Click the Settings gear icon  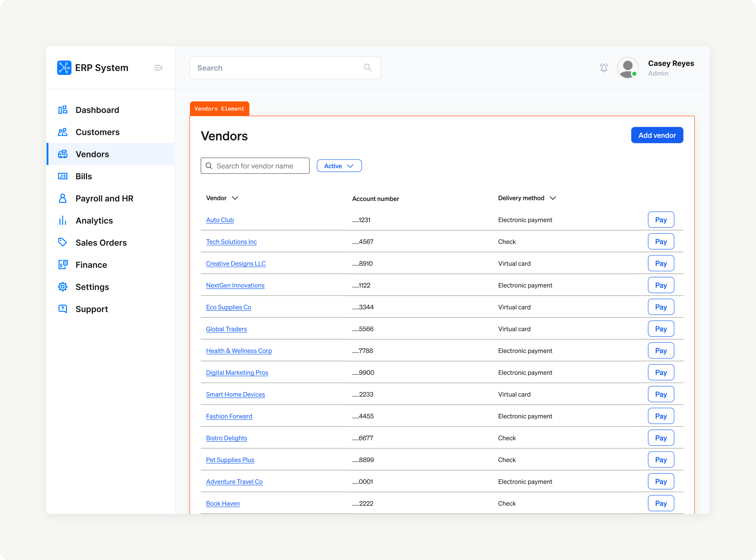click(63, 287)
